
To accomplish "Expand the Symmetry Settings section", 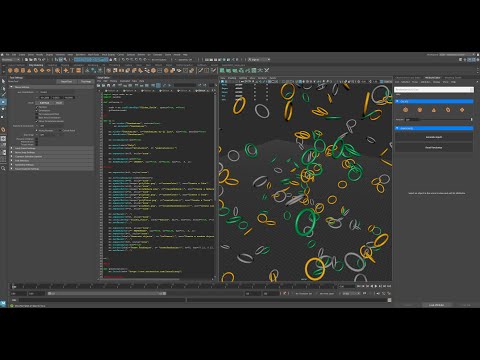I will [x=52, y=165].
